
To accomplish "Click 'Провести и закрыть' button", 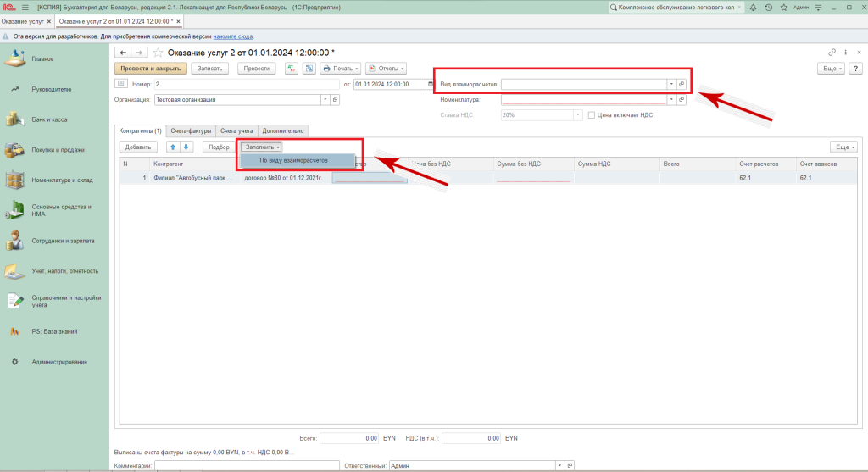I will point(150,69).
